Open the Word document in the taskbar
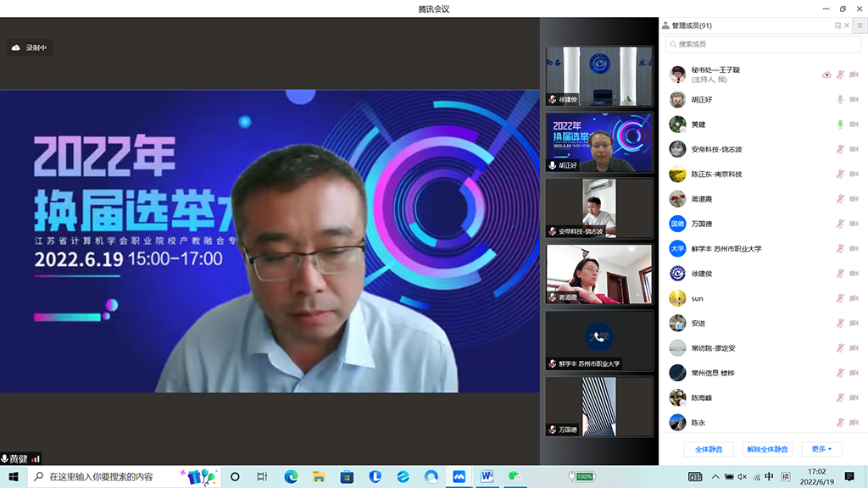 click(x=487, y=477)
